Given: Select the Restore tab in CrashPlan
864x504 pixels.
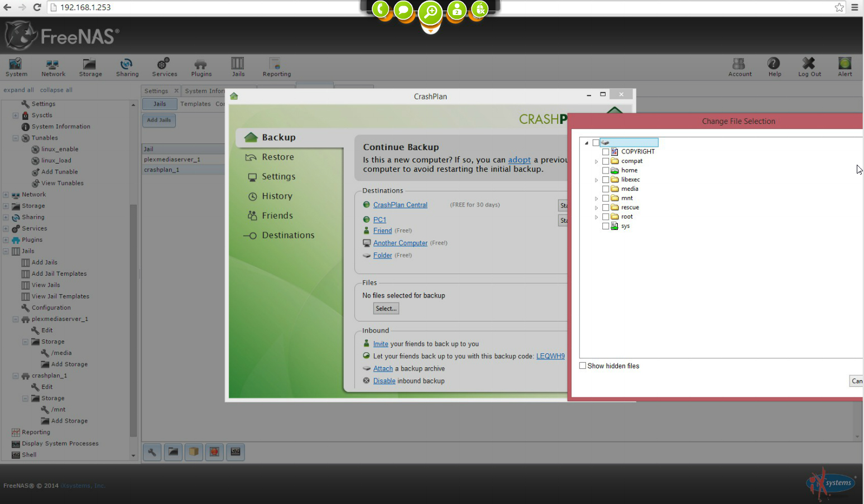Looking at the screenshot, I should tap(277, 157).
